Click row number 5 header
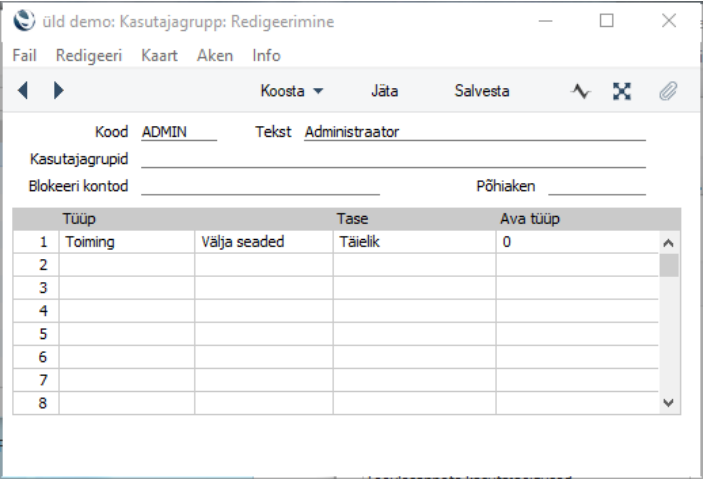 point(36,334)
